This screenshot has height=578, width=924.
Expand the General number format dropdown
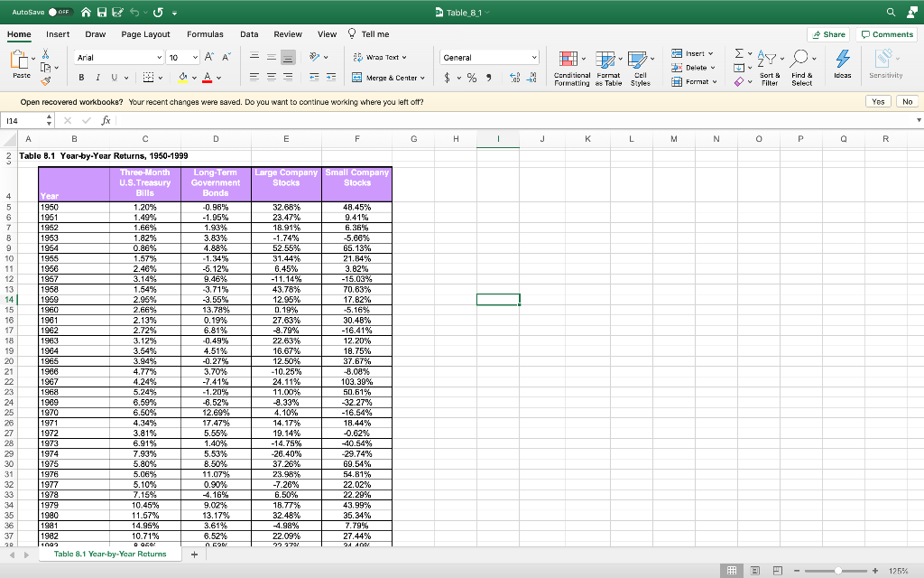pyautogui.click(x=534, y=57)
